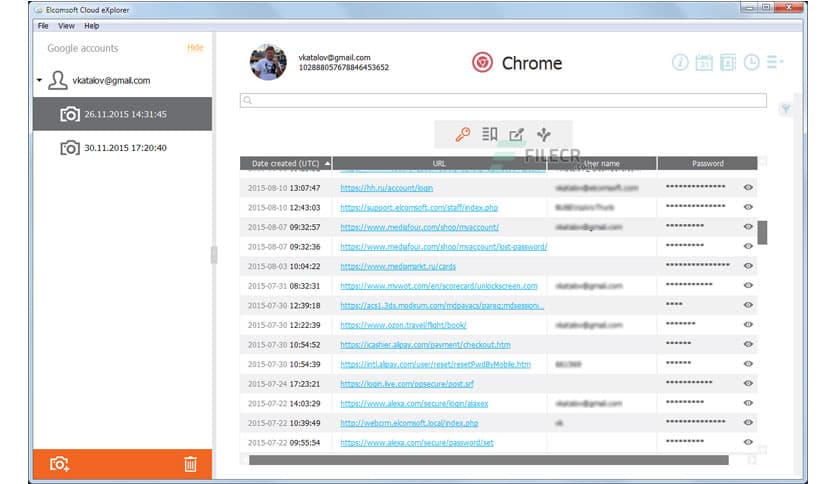Click the Password column header
836x484 pixels.
click(708, 164)
